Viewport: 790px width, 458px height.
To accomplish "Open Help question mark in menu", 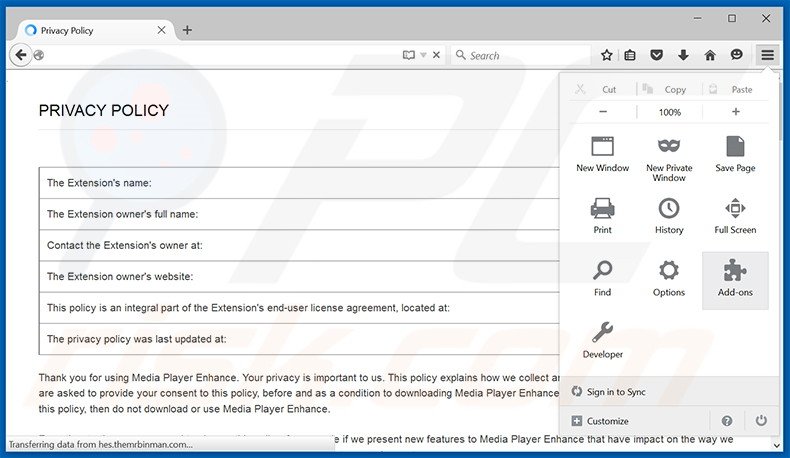I will (x=727, y=421).
